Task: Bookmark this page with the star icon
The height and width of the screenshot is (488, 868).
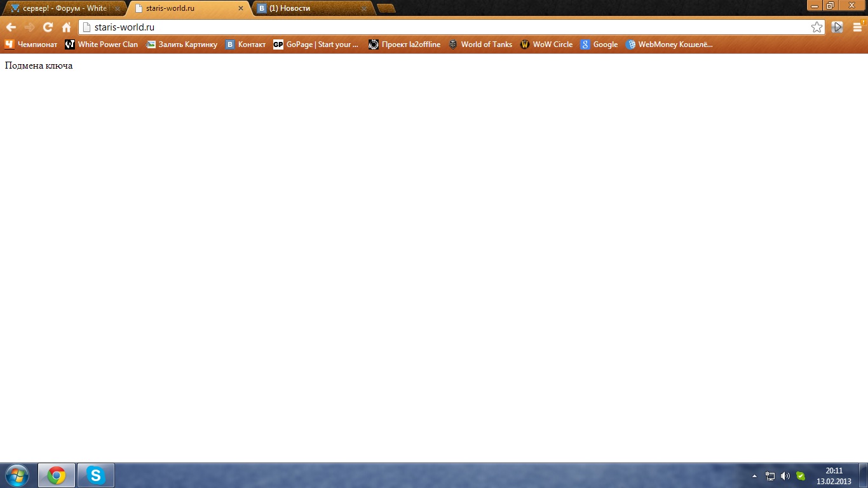Action: (x=817, y=27)
